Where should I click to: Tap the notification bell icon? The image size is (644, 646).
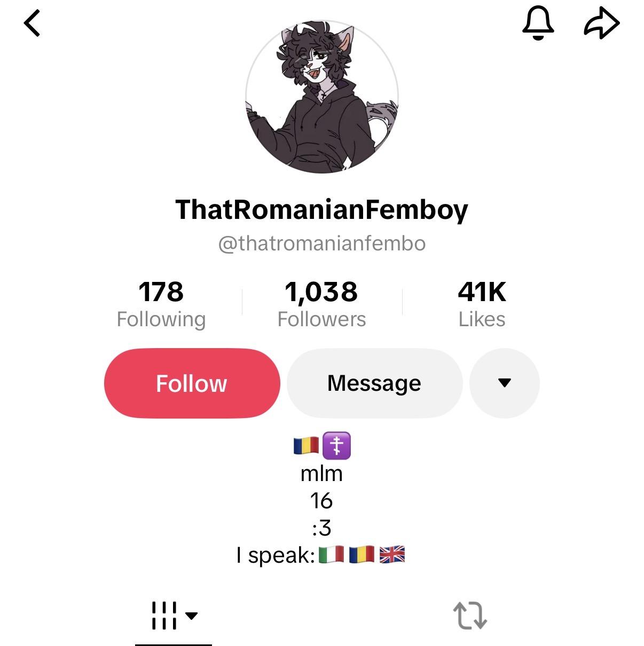(538, 23)
